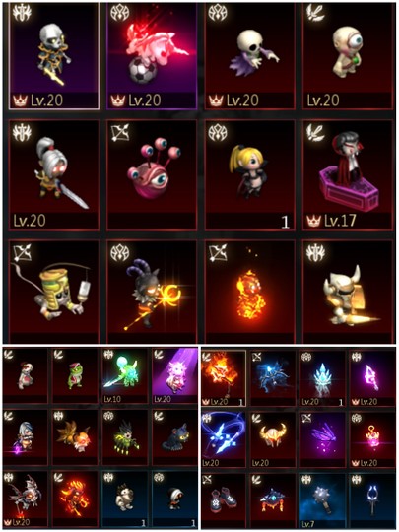Choose the red ghost on soccer ball
This screenshot has width=399, height=532.
click(x=152, y=56)
